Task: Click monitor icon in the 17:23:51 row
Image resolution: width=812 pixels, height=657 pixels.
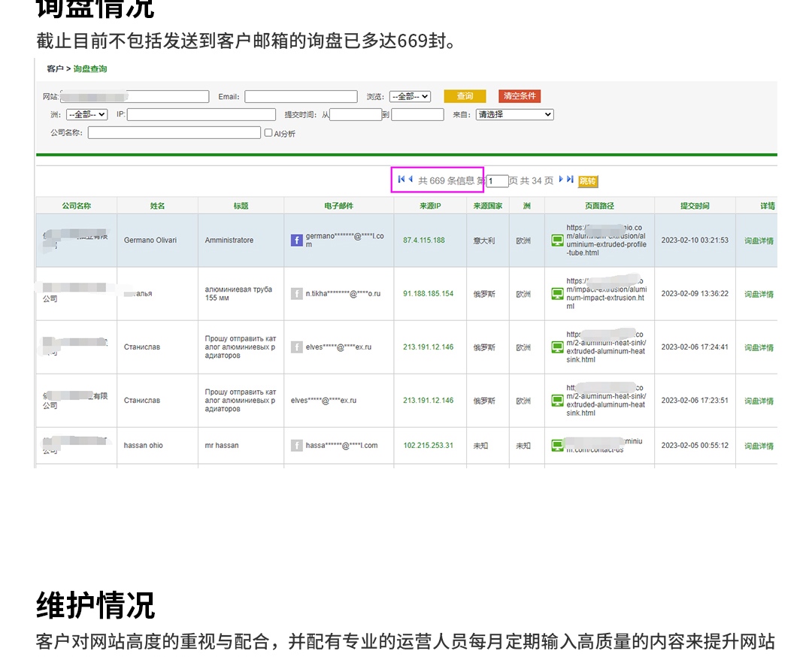Action: click(x=557, y=400)
